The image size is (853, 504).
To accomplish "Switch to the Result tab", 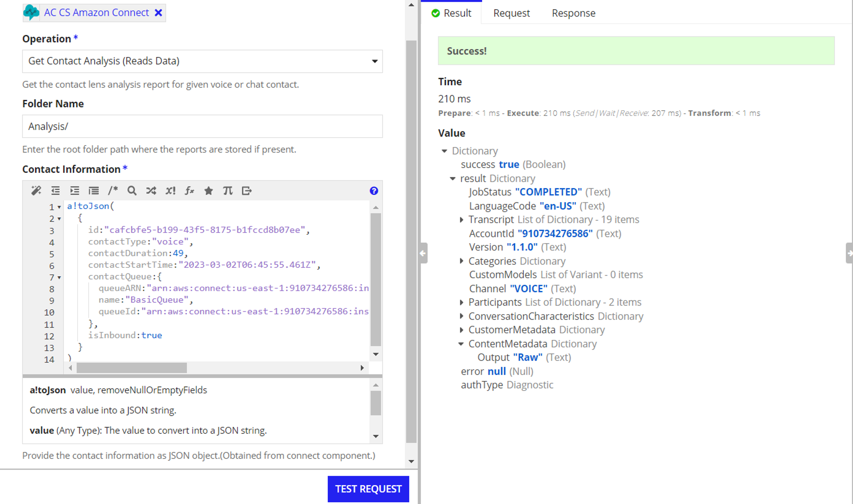I will [x=451, y=13].
